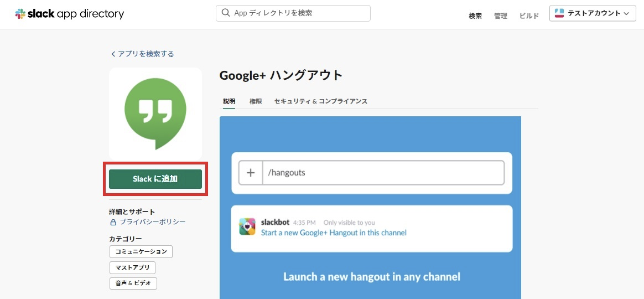Switch to the 権限 tab
The image size is (644, 299).
[256, 101]
